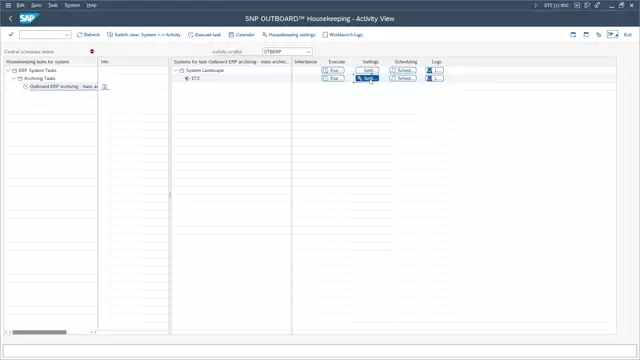Click the Inheritance column header
The height and width of the screenshot is (360, 640).
[306, 62]
